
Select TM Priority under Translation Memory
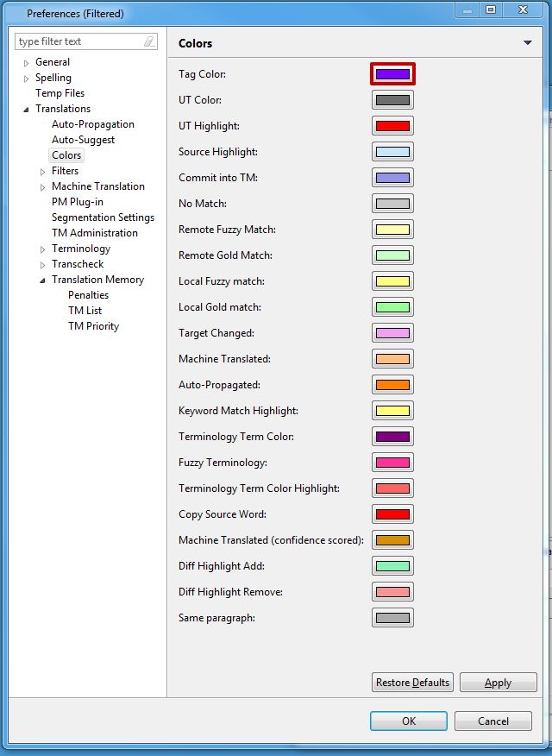[93, 326]
